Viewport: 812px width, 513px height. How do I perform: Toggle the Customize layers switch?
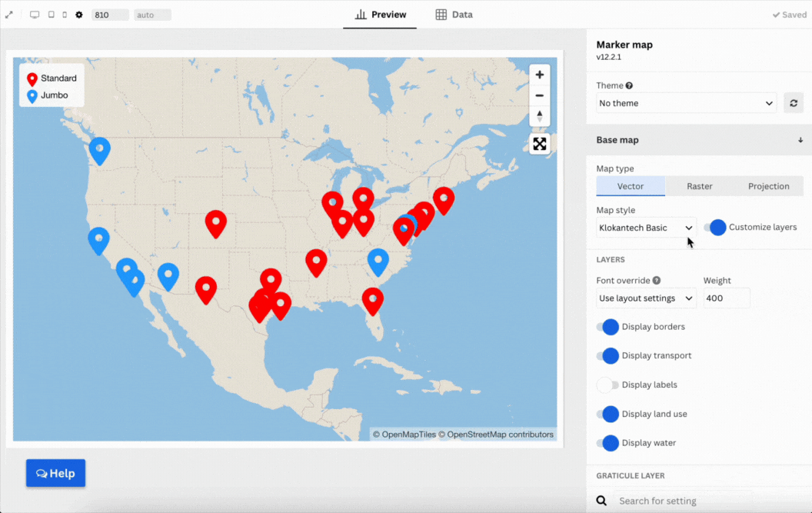tap(715, 228)
